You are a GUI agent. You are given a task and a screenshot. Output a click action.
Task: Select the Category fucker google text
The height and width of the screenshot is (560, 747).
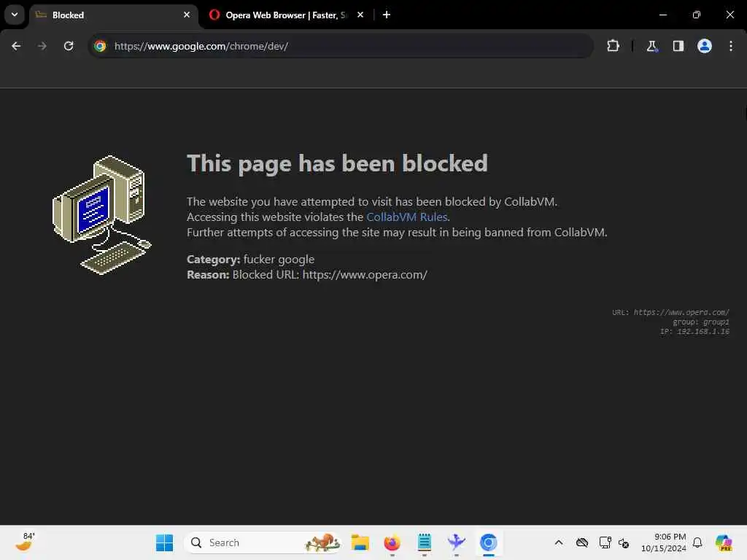[251, 260]
